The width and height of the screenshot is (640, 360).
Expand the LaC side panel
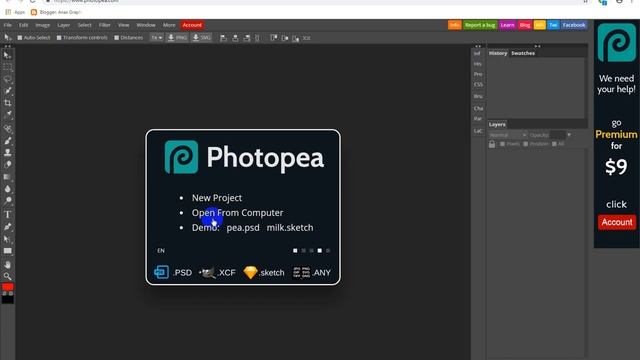[478, 131]
